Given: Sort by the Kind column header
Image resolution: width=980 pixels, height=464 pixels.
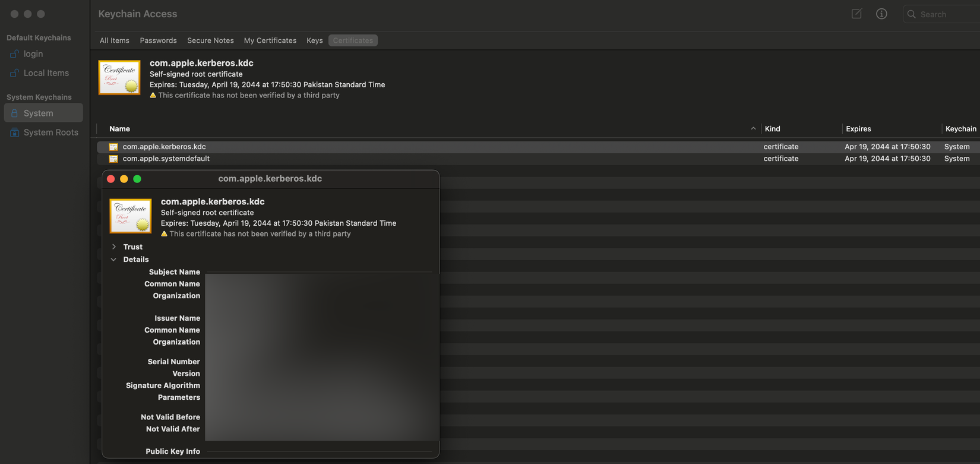Looking at the screenshot, I should pos(773,129).
